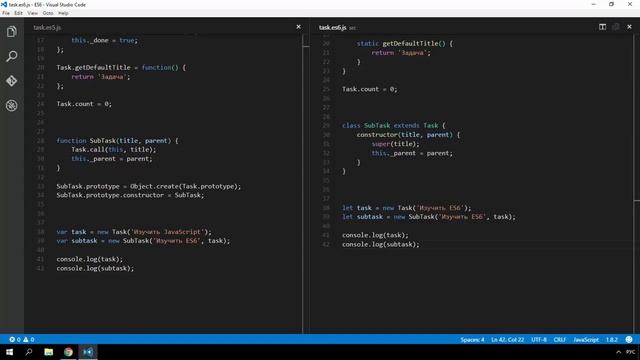Click 'static getDefaultTitle() {' line

point(405,43)
